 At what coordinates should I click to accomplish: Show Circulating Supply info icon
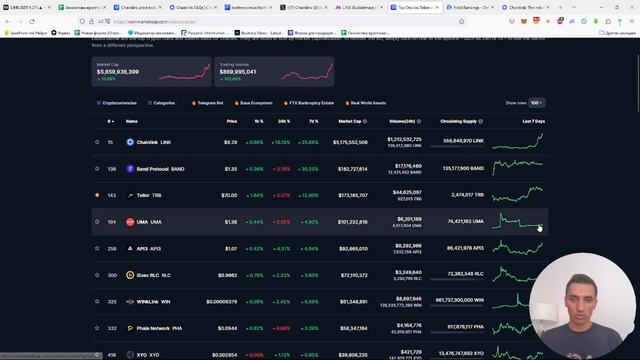pyautogui.click(x=481, y=121)
